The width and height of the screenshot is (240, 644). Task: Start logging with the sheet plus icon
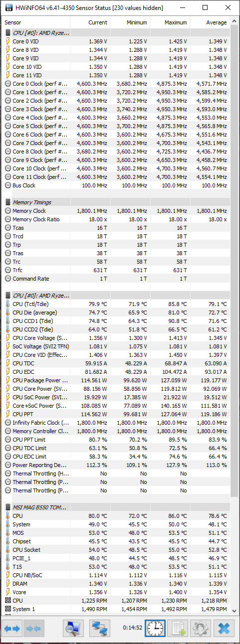178,629
